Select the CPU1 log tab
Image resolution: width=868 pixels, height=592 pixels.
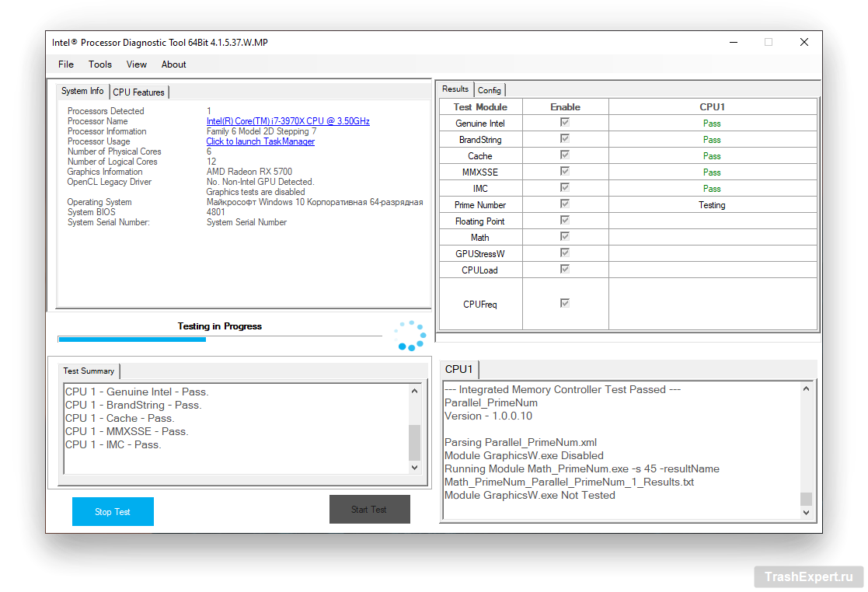pos(459,369)
